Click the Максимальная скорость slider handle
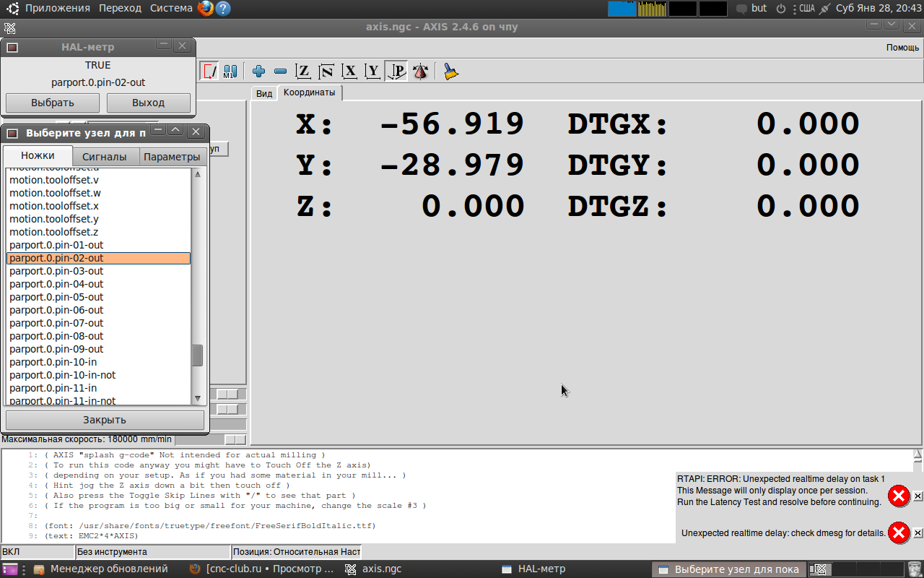 235,439
